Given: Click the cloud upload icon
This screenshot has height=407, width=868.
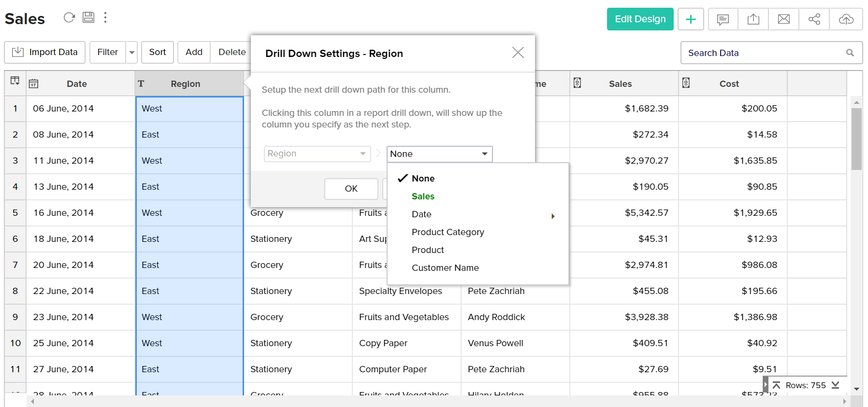Looking at the screenshot, I should pyautogui.click(x=846, y=19).
